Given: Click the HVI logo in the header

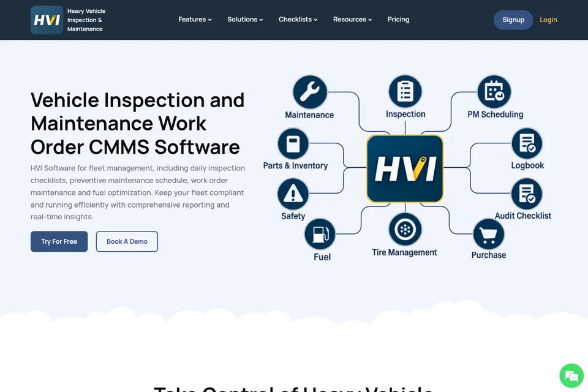Looking at the screenshot, I should (x=47, y=20).
